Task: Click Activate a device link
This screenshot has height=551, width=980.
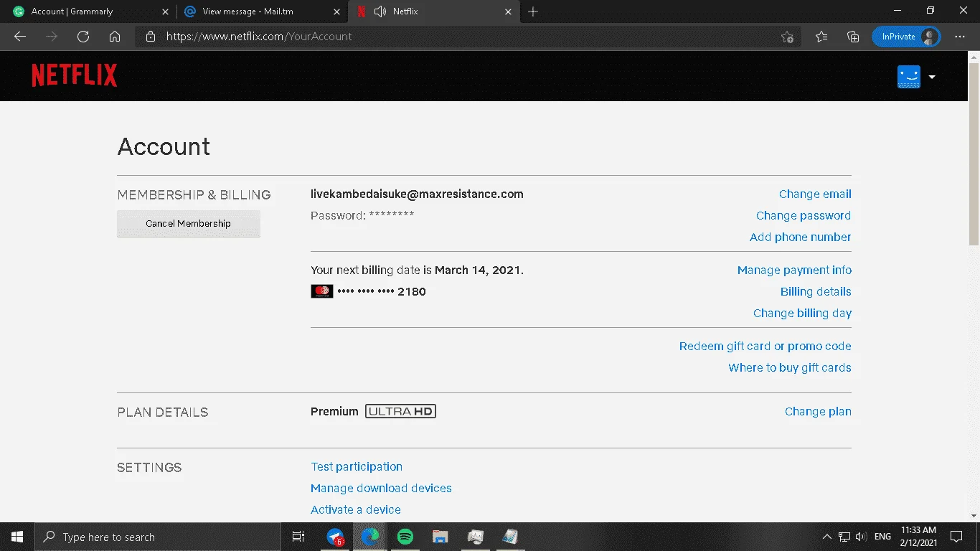Action: point(356,510)
